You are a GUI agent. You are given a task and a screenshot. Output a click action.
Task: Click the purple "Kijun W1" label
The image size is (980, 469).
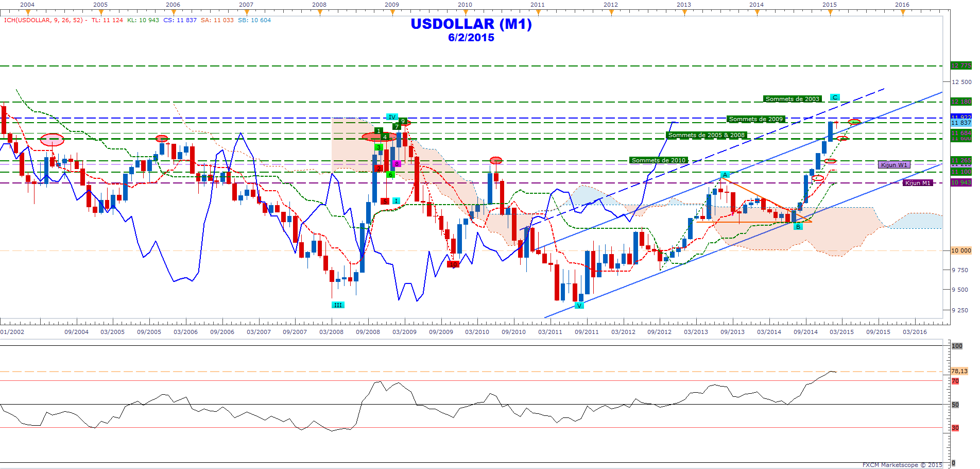[894, 165]
